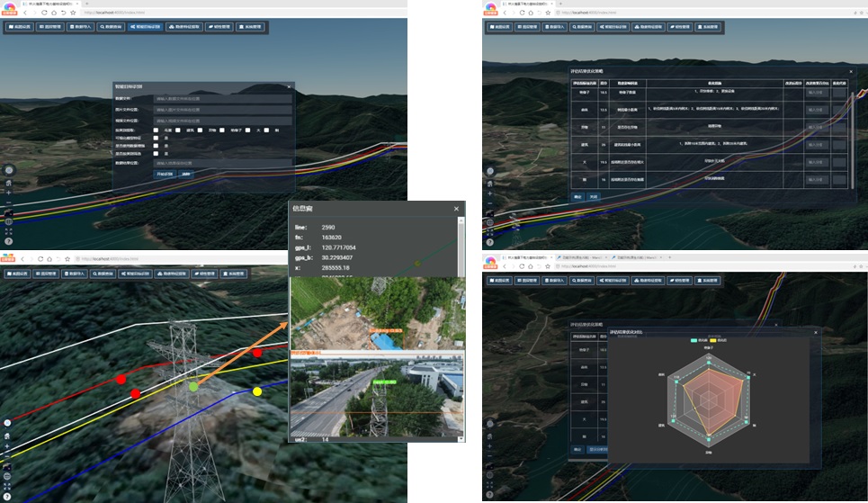Close the 智能目标识别 dialog with its X

[x=290, y=86]
